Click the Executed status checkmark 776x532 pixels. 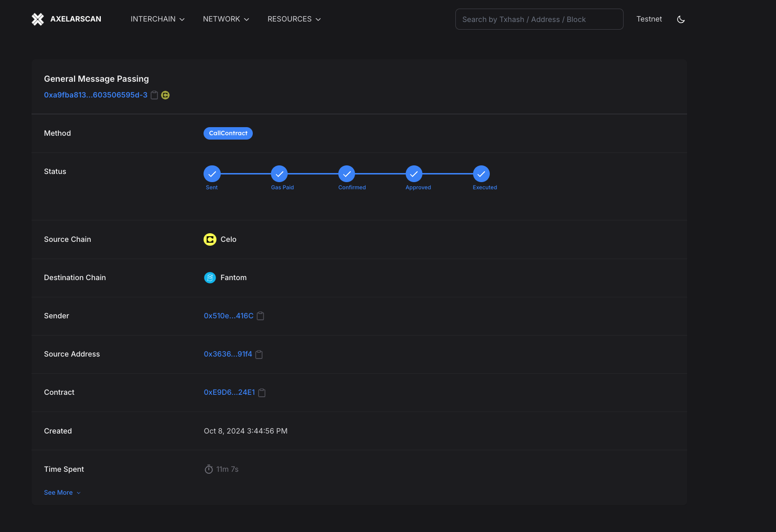pos(482,174)
